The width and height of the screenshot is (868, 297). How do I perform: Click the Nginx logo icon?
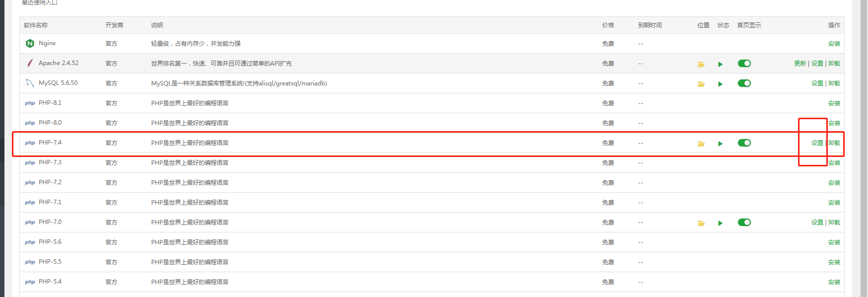(30, 44)
